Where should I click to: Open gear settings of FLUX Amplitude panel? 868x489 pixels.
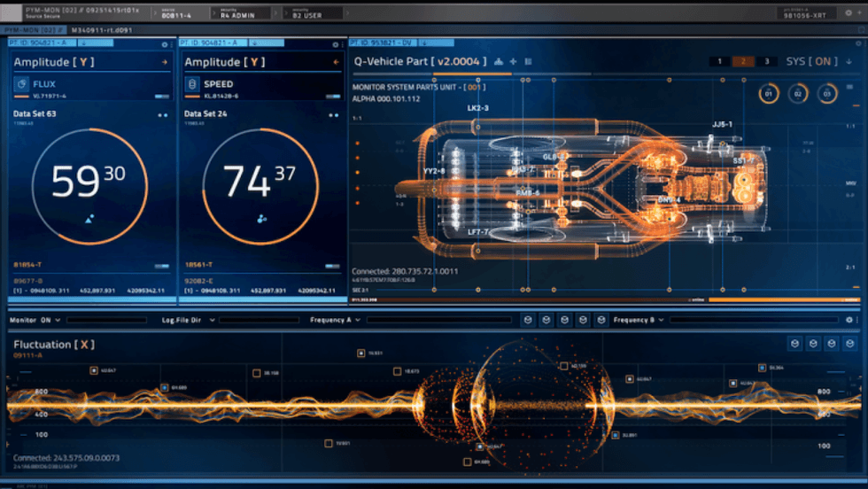tap(165, 44)
